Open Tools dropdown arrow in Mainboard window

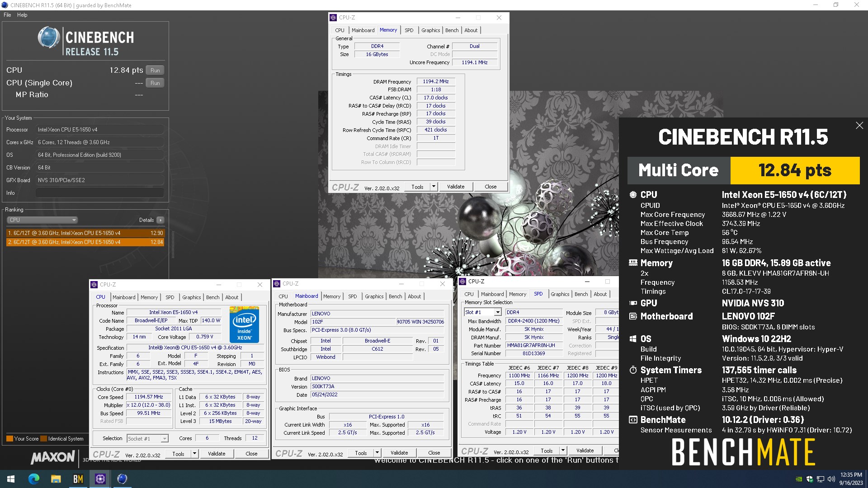pyautogui.click(x=377, y=453)
